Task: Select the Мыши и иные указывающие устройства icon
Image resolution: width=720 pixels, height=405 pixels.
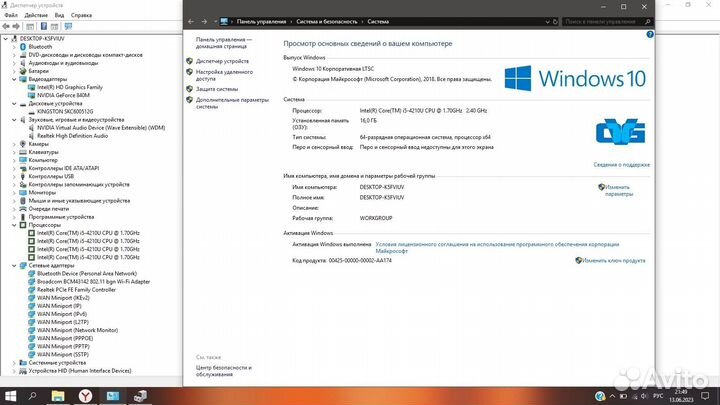Action: pos(23,201)
